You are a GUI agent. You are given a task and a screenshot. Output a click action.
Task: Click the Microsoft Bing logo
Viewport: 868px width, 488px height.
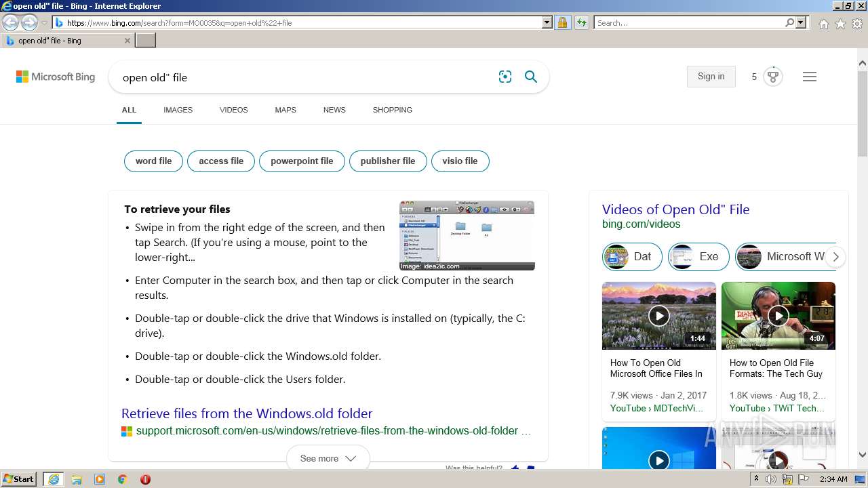coord(56,77)
